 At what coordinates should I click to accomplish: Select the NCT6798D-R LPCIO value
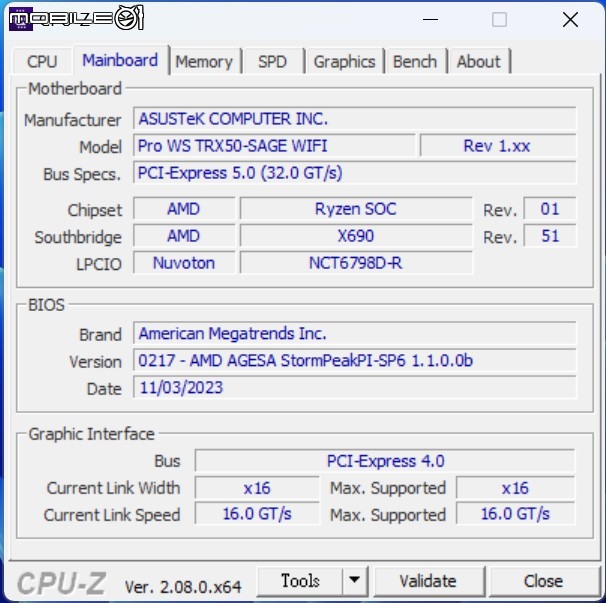coord(356,263)
